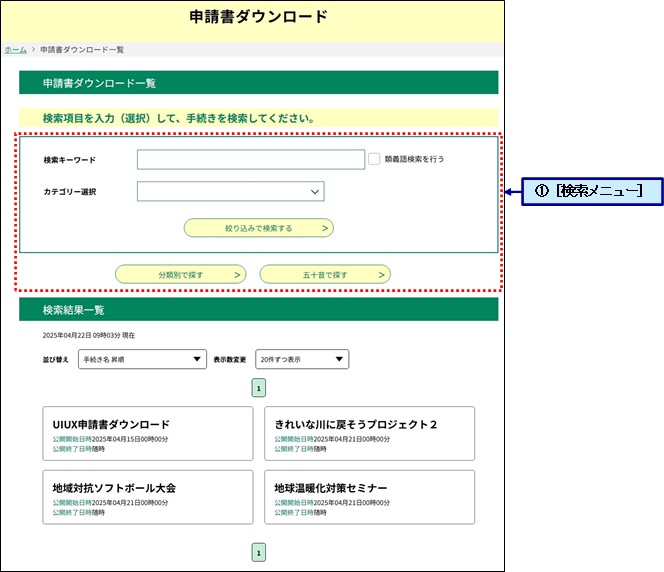Select the 五十音で探す button

point(325,274)
